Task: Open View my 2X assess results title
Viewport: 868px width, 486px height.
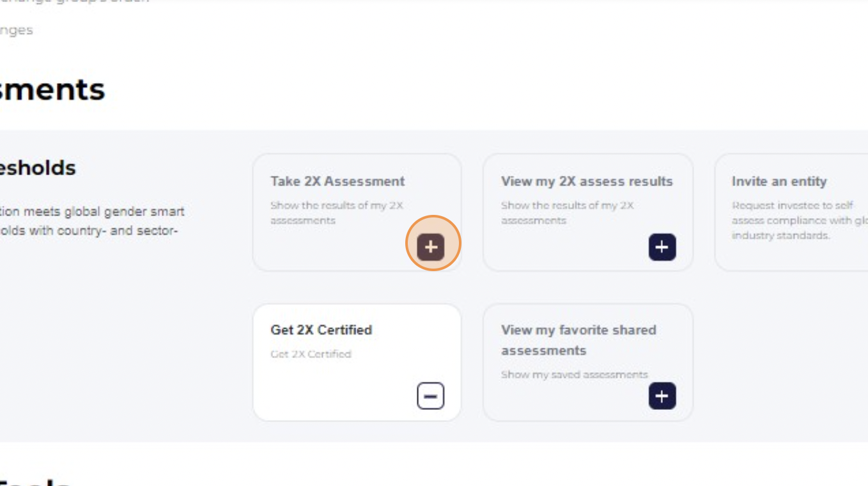Action: click(x=587, y=181)
